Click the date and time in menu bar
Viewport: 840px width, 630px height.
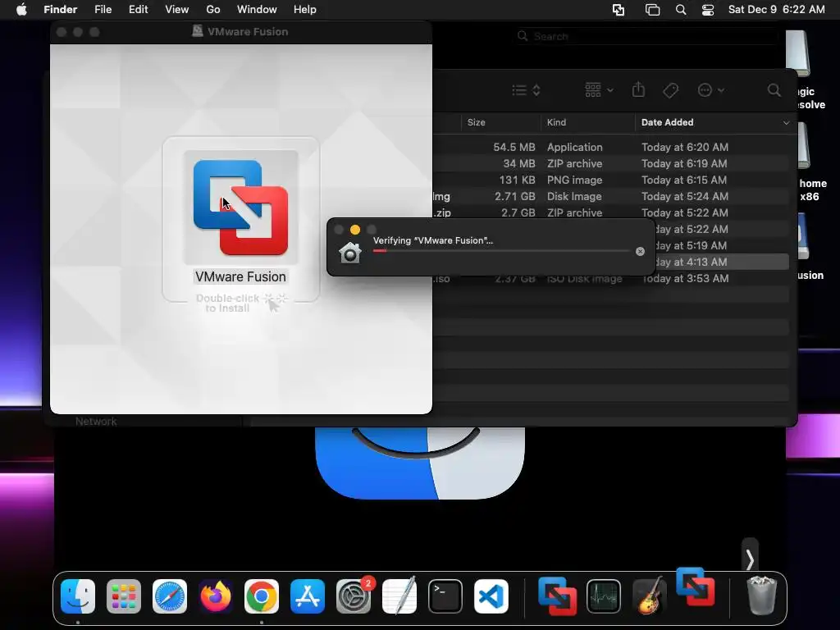(776, 10)
